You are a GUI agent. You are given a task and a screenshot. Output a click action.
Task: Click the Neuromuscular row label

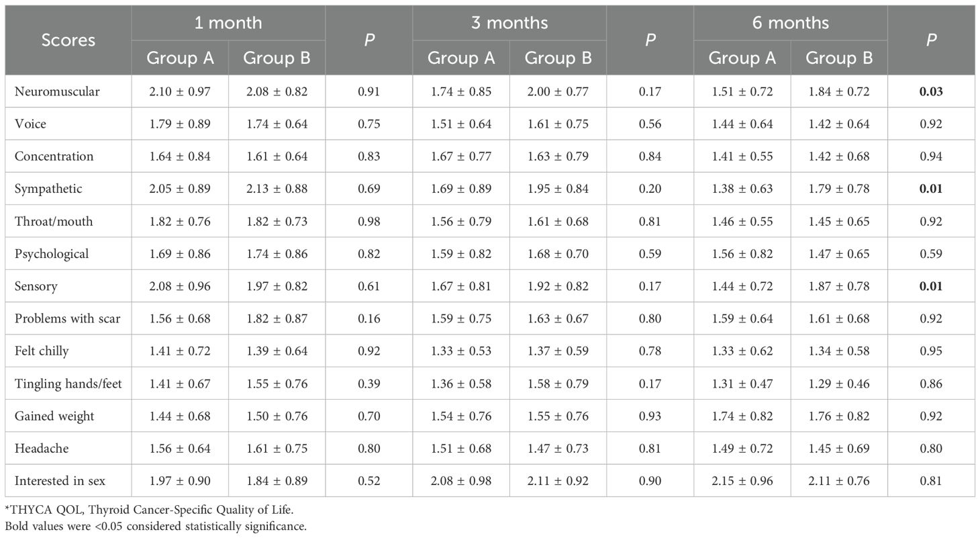56,91
